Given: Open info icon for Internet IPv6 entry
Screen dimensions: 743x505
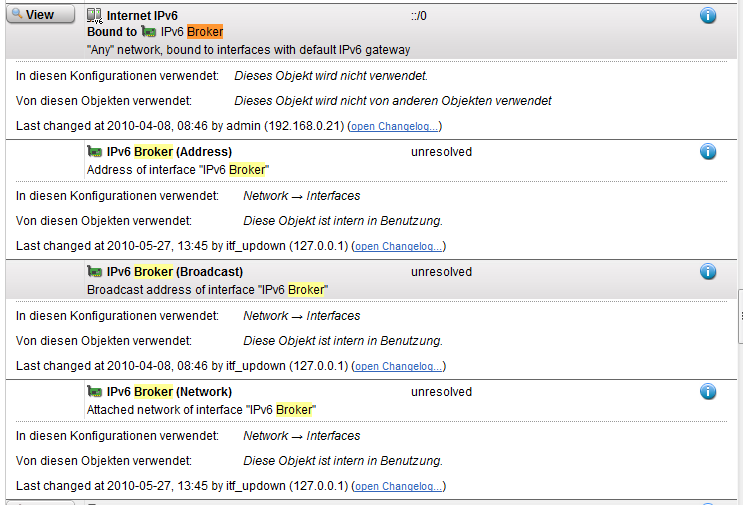Looking at the screenshot, I should pyautogui.click(x=708, y=16).
